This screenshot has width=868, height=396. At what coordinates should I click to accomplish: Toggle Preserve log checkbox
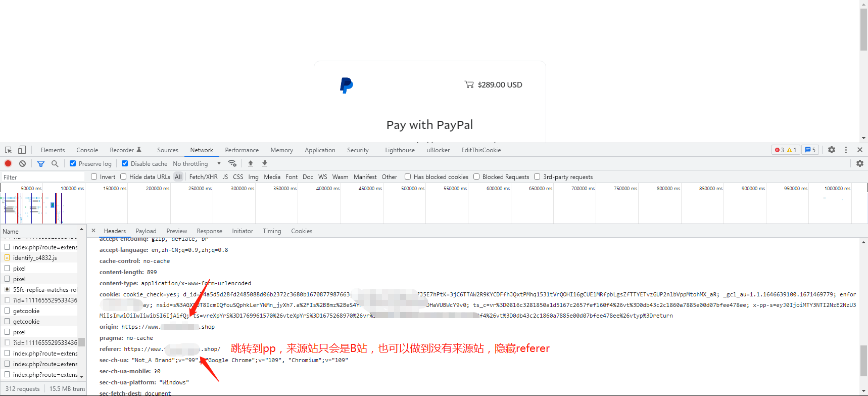(73, 163)
